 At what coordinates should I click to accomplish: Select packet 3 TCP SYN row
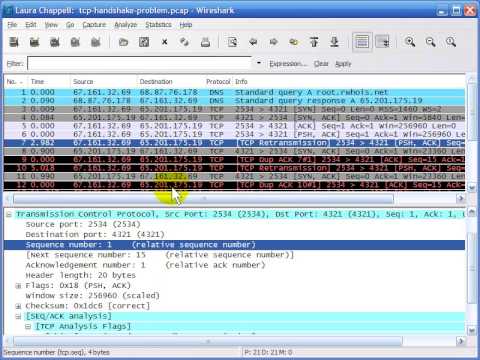[x=235, y=109]
